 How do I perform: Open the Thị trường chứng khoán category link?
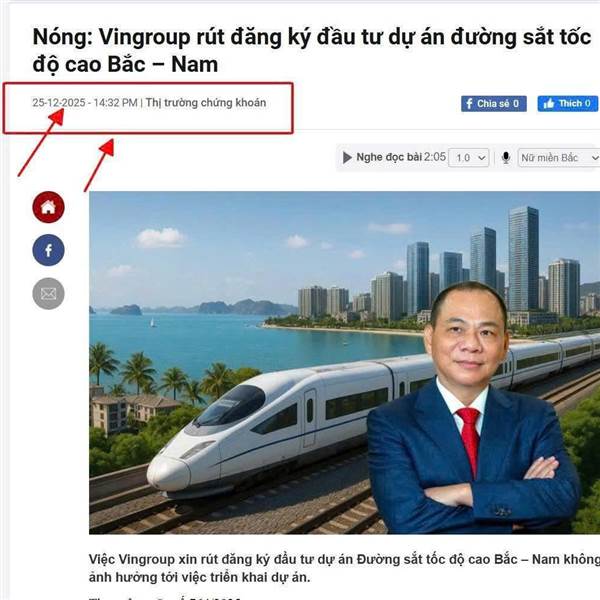[206, 103]
